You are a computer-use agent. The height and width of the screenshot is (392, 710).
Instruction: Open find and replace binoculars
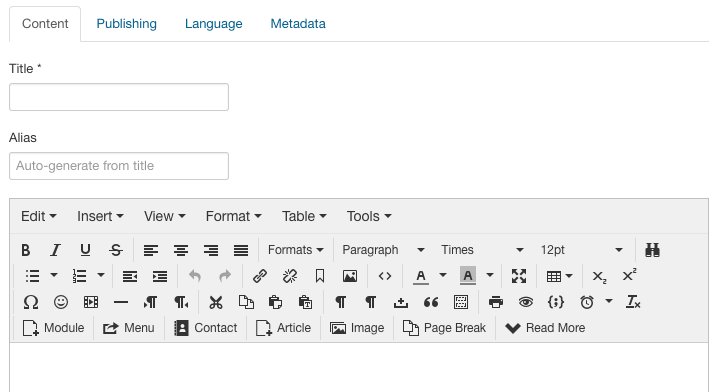click(652, 250)
